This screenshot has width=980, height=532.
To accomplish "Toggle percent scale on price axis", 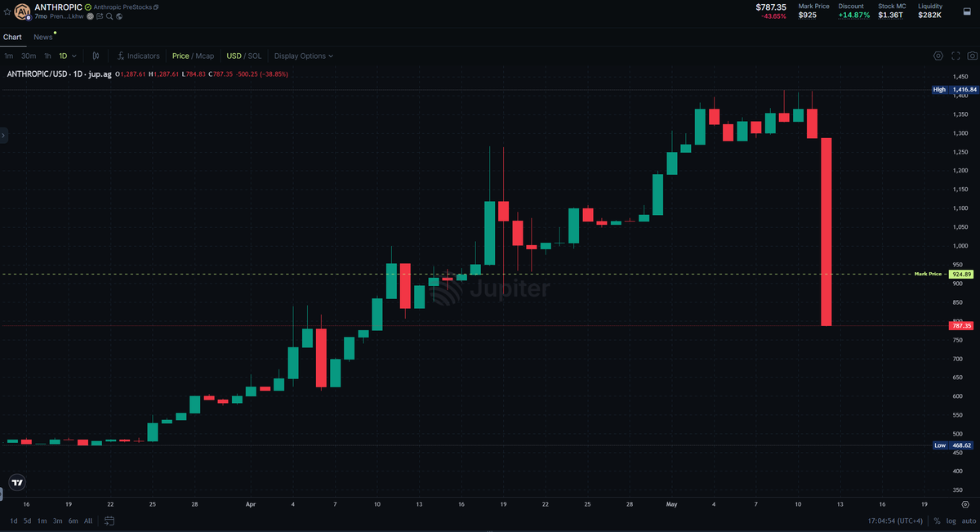I will [938, 521].
